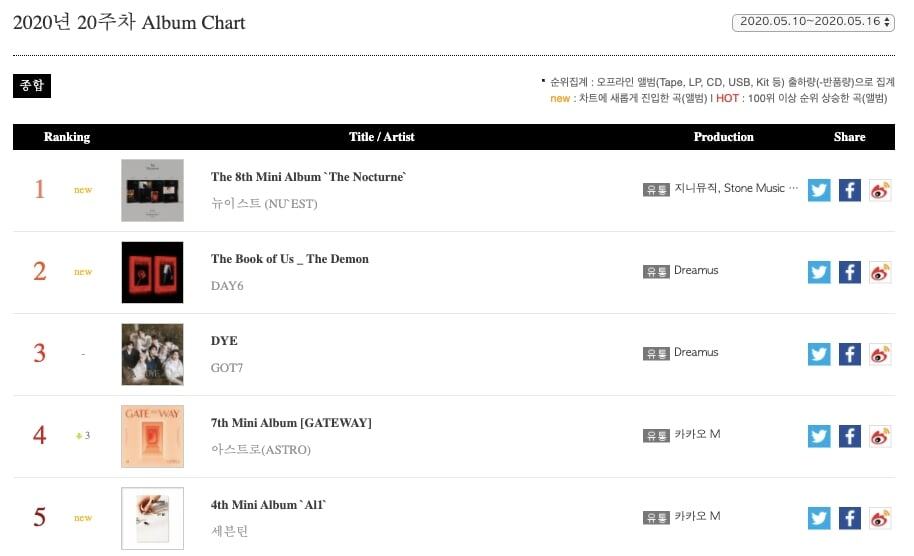Select the 종합 chart tab
914x556 pixels.
point(31,86)
